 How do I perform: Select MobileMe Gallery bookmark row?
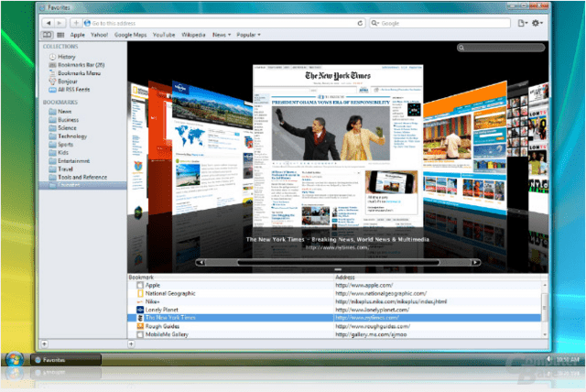coord(334,334)
